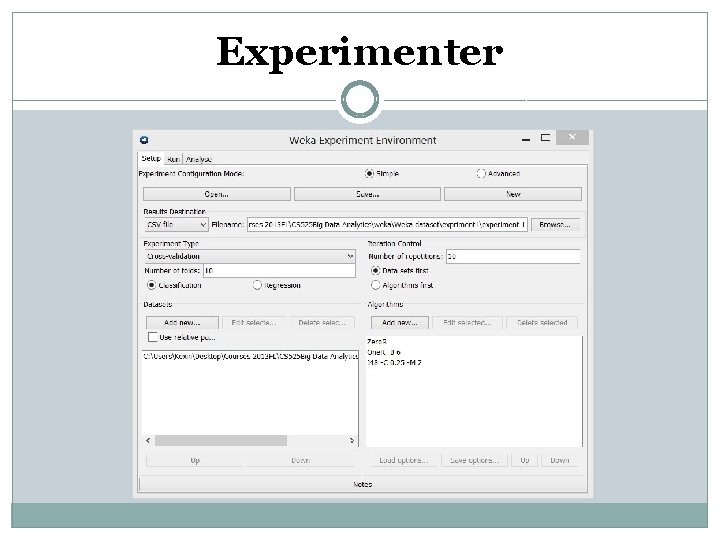Click the Save options... button

[x=474, y=460]
